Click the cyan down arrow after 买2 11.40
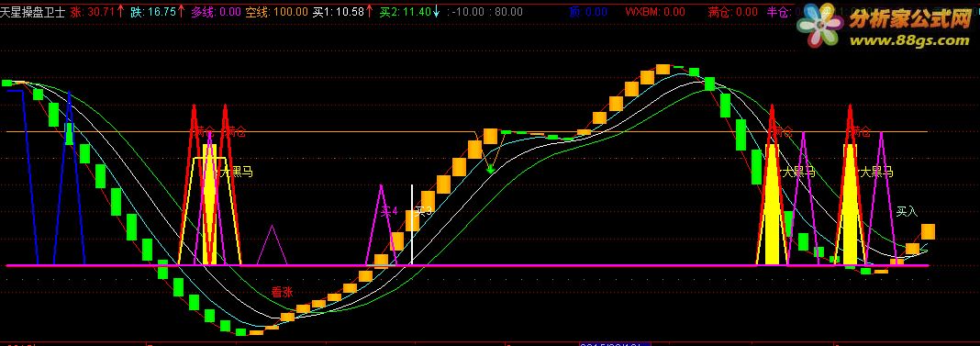This screenshot has height=346, width=980. tap(436, 11)
